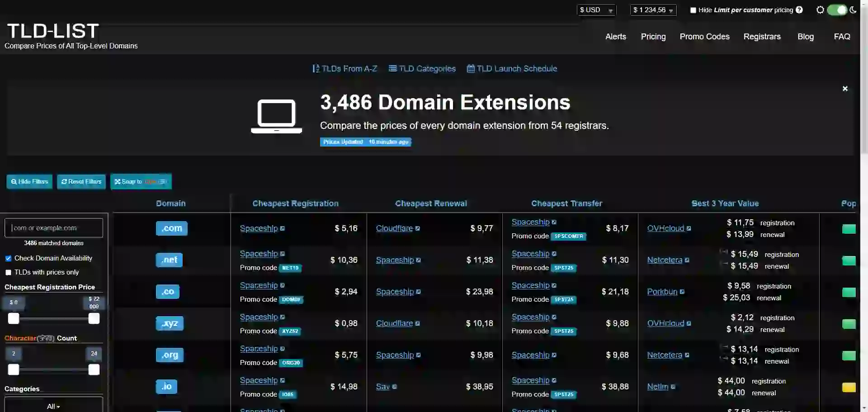Go to Promo Codes page

[704, 37]
